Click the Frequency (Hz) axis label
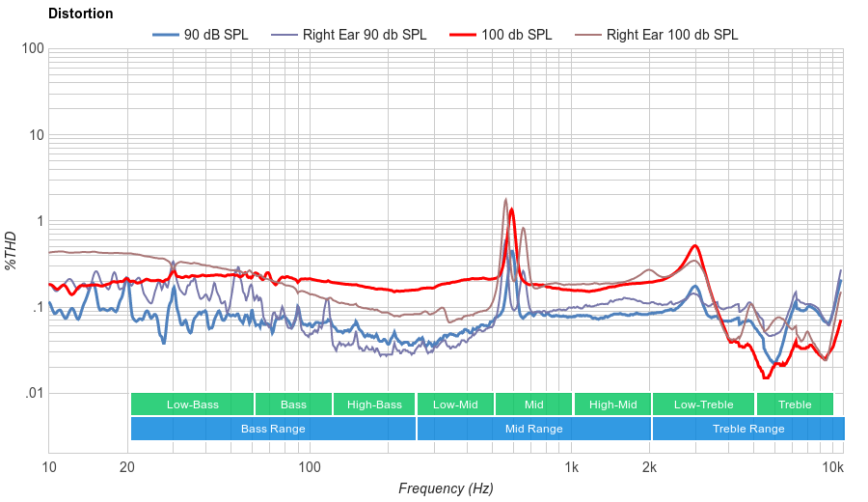Image resolution: width=868 pixels, height=502 pixels. (446, 488)
